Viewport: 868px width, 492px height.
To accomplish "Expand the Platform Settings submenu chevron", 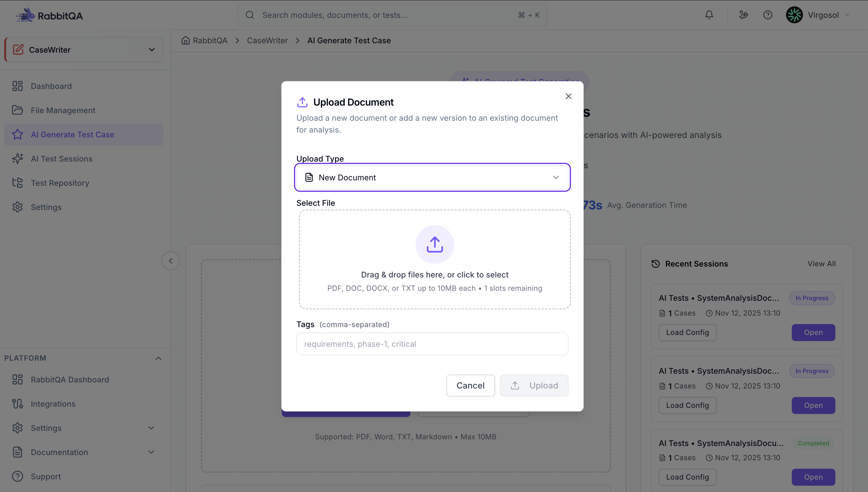I will (x=151, y=428).
